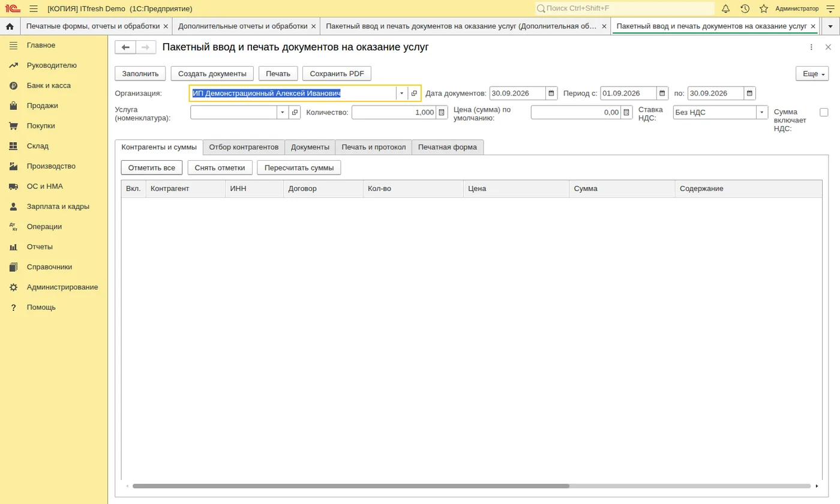Viewport: 840px width, 504px height.
Task: Open calendar for Период с date
Action: 662,94
